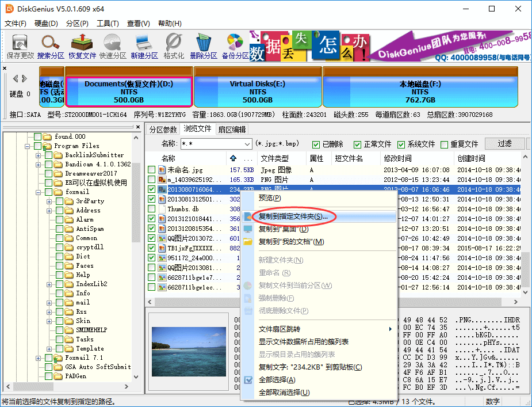532x407 pixels.
Task: Uncheck the box for TB1jxFgJXXXXX file
Action: pyautogui.click(x=152, y=248)
